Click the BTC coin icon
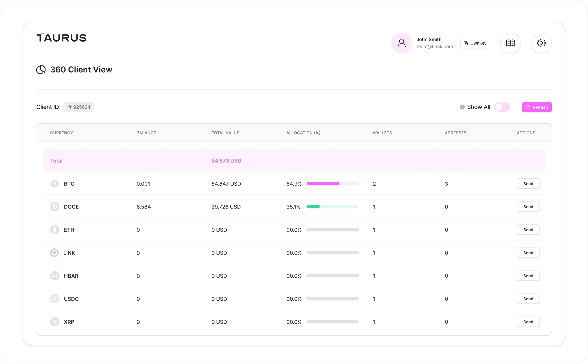Viewport: 588px width, 364px height. pos(55,184)
